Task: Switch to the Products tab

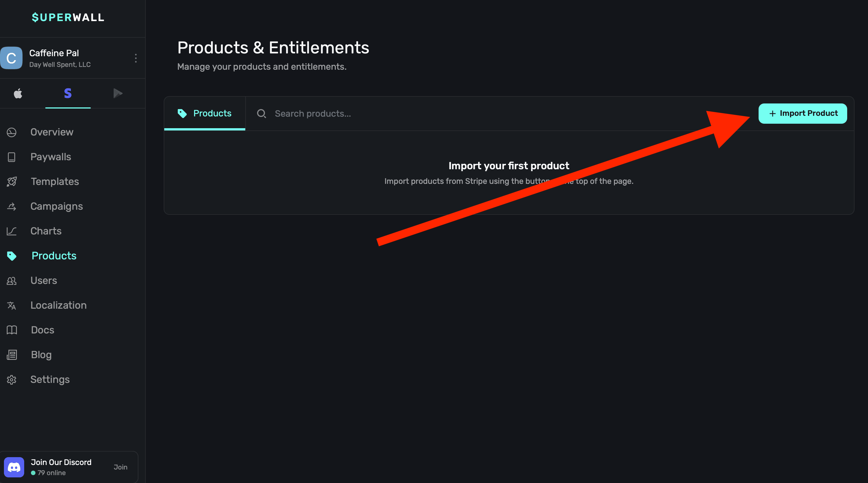Action: pyautogui.click(x=204, y=114)
